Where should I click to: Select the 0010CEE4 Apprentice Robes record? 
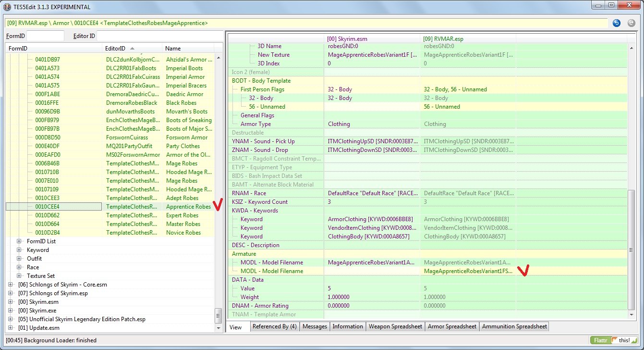pyautogui.click(x=109, y=207)
